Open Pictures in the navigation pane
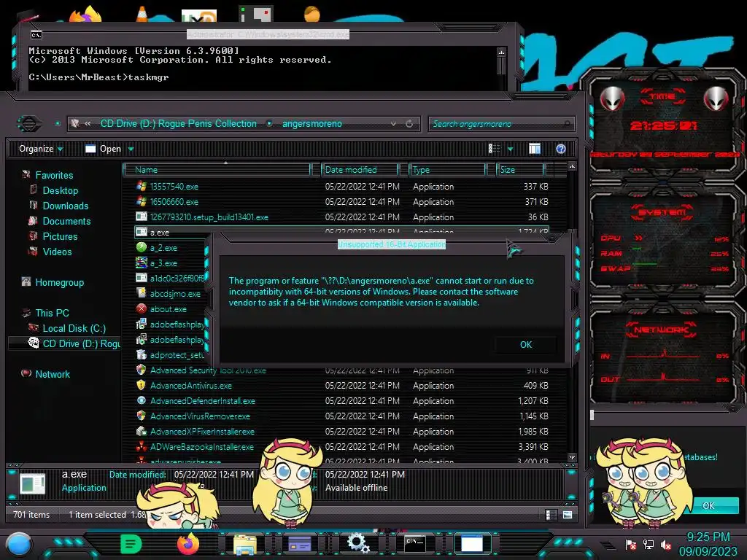The width and height of the screenshot is (747, 560). pos(60,236)
